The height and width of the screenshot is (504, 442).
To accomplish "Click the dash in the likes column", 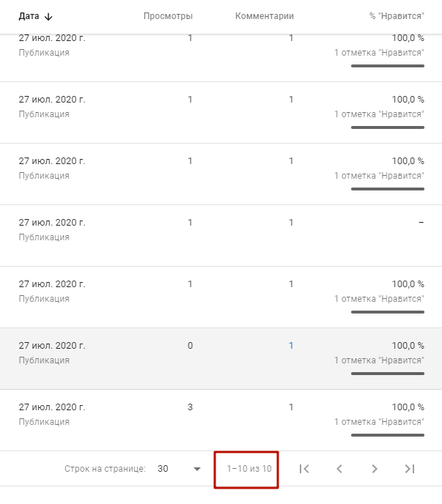I will (421, 223).
